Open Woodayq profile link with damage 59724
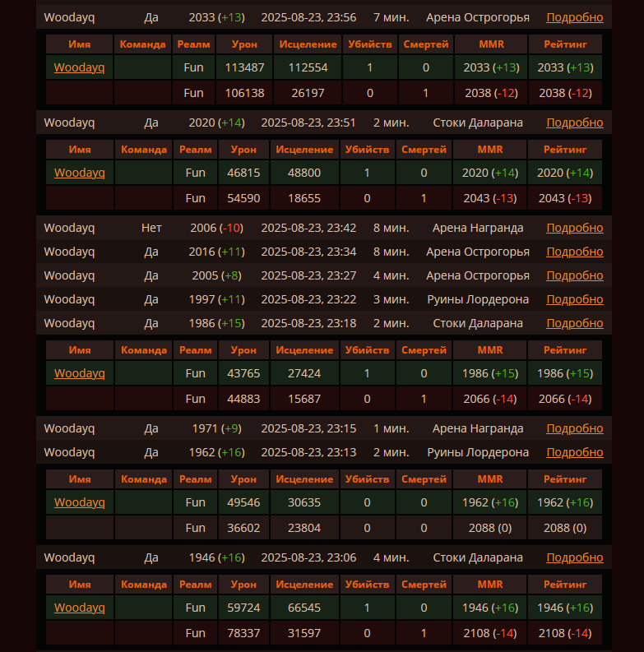Viewport: 644px width, 652px height. point(79,608)
